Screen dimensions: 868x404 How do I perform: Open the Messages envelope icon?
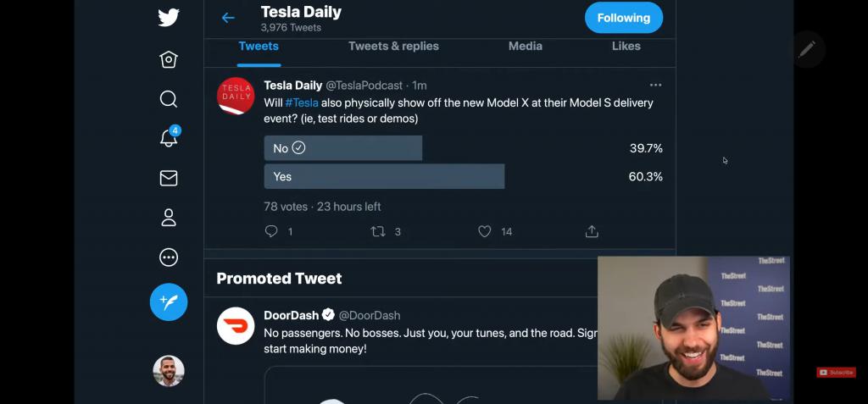169,178
